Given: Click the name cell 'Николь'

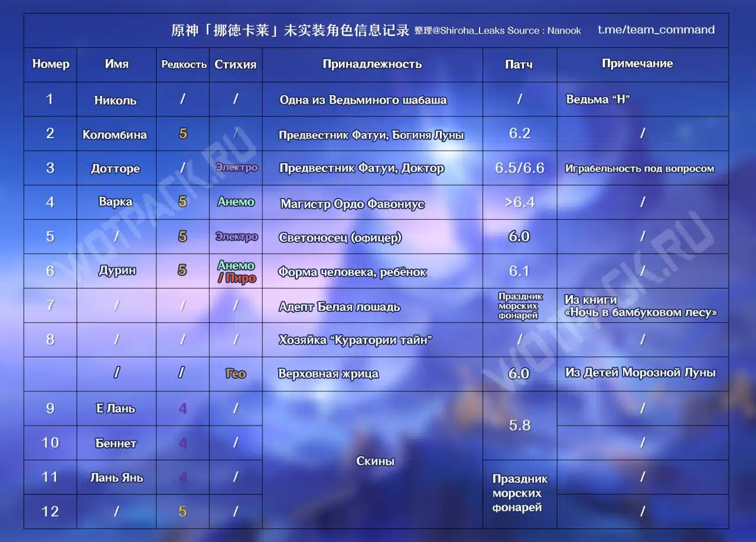Looking at the screenshot, I should [115, 100].
